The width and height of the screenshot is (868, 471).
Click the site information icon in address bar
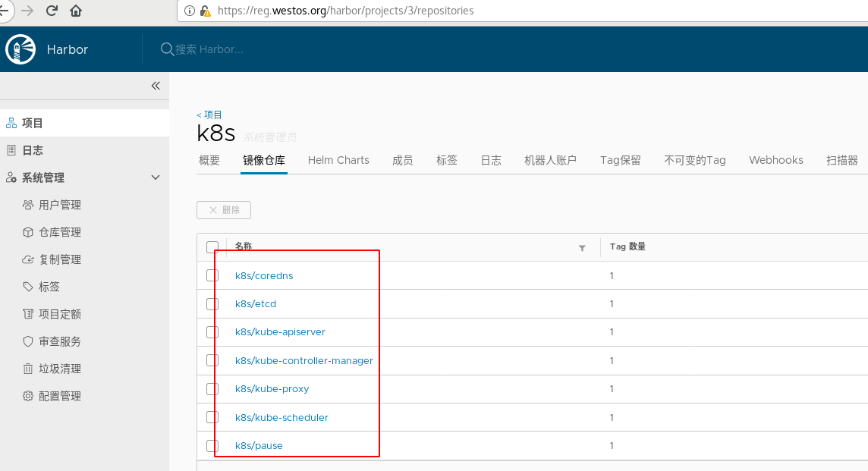pyautogui.click(x=190, y=11)
